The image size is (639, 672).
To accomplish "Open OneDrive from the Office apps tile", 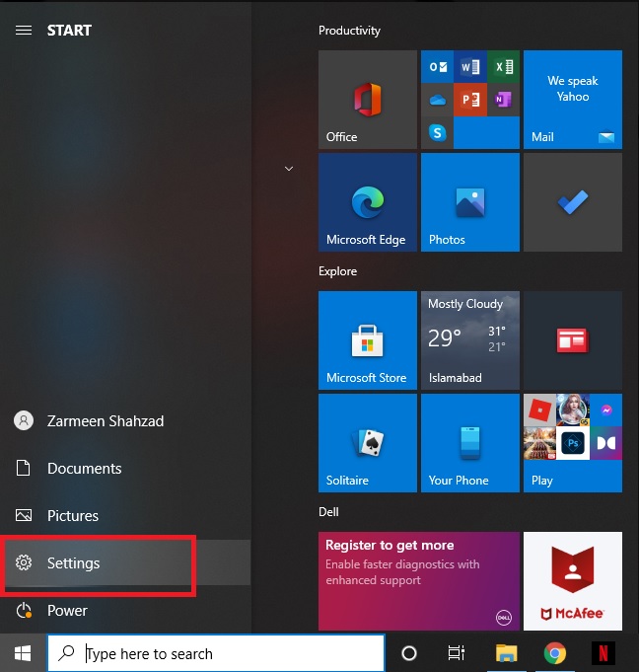I will point(437,100).
